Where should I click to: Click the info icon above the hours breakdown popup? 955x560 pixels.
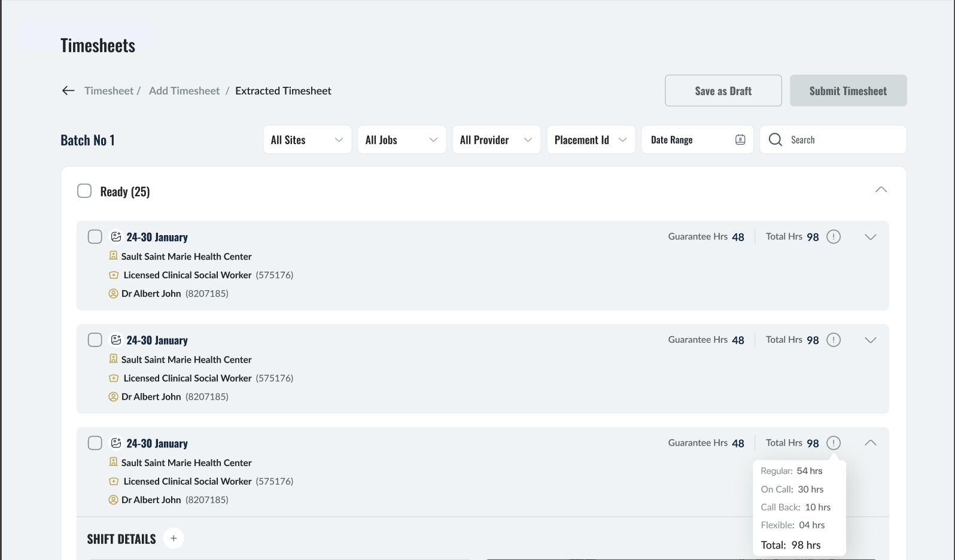click(834, 443)
